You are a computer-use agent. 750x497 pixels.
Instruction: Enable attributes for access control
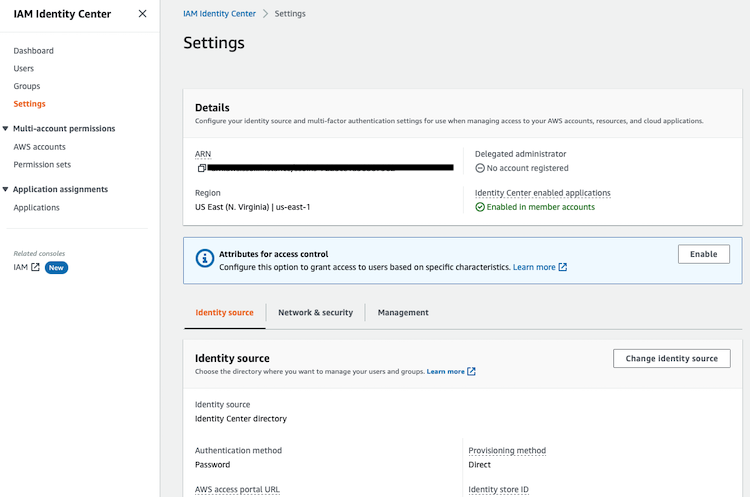[x=704, y=254]
